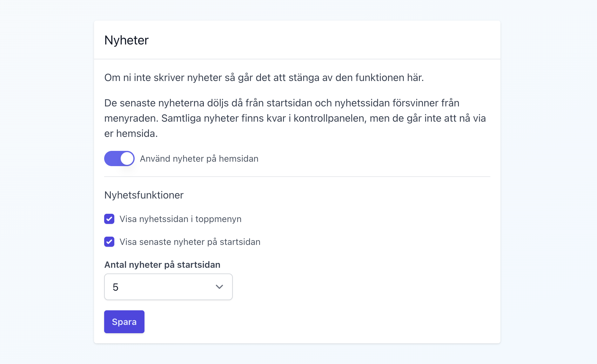Click the 'Visa nyhetssidan i toppmenyn' label text
Image resolution: width=597 pixels, height=364 pixels.
point(180,219)
